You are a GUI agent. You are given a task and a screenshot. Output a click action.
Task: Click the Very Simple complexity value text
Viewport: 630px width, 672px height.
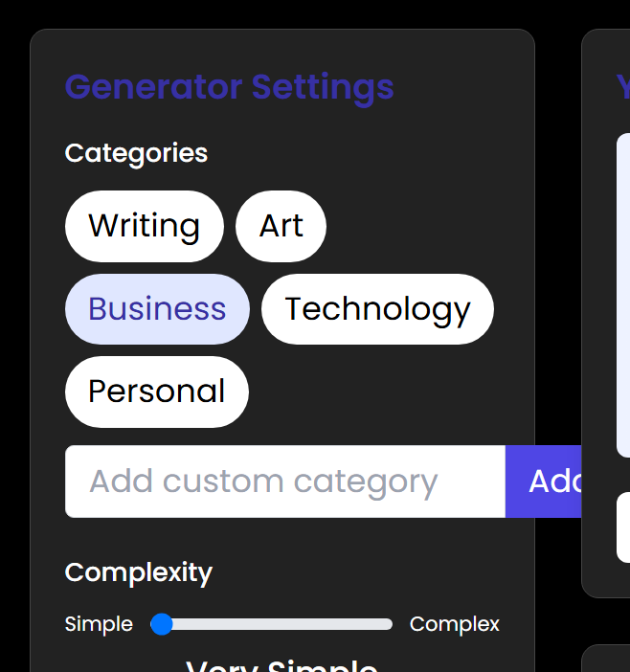[x=281, y=665]
